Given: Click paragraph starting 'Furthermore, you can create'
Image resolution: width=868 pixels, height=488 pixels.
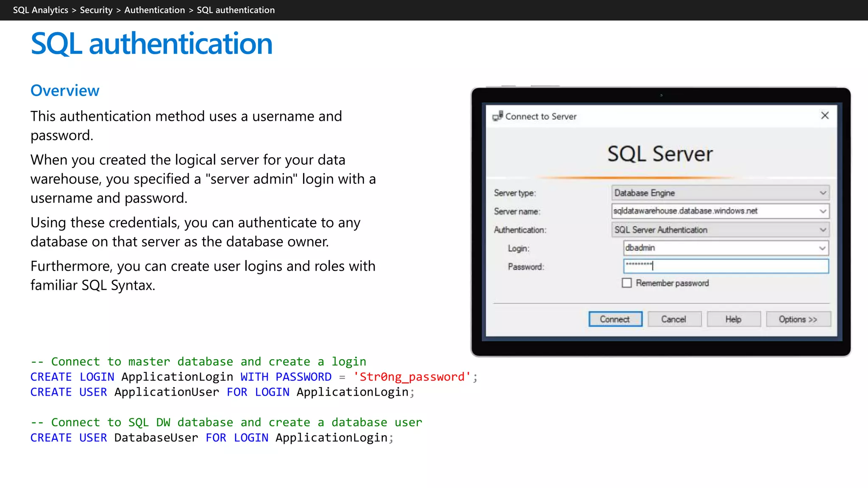Looking at the screenshot, I should coord(203,276).
